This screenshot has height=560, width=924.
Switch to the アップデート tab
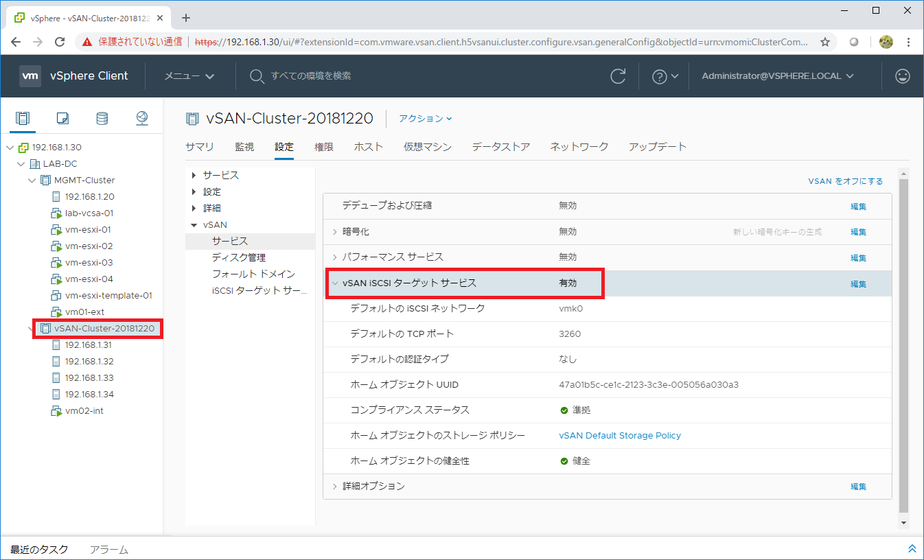click(658, 147)
